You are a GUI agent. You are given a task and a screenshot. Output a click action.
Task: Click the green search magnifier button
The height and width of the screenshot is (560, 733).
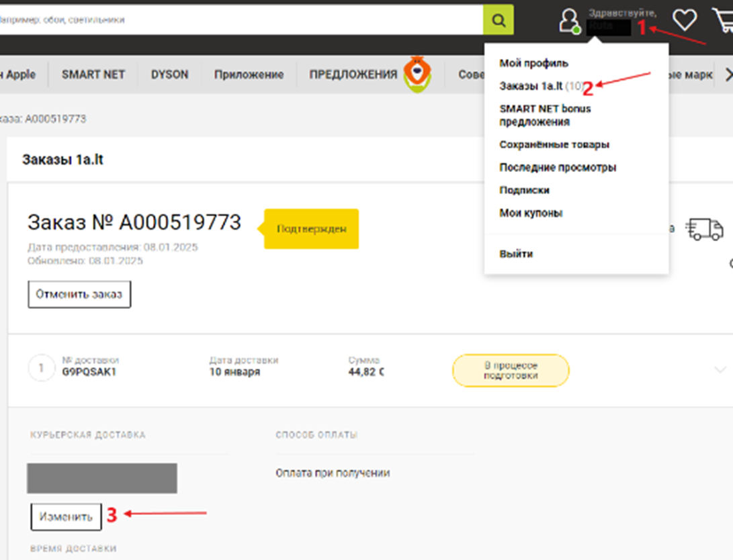(x=499, y=20)
